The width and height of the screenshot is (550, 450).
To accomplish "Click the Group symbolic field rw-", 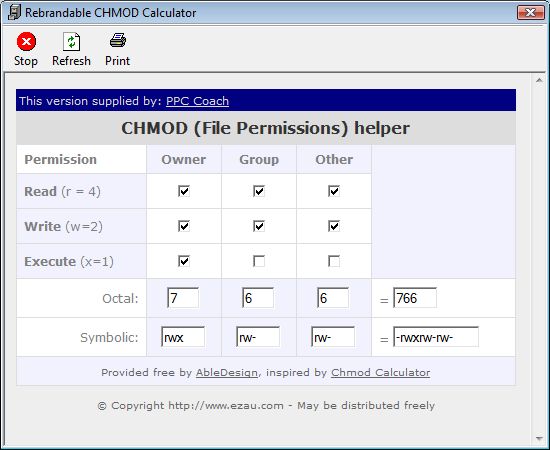I will (258, 337).
